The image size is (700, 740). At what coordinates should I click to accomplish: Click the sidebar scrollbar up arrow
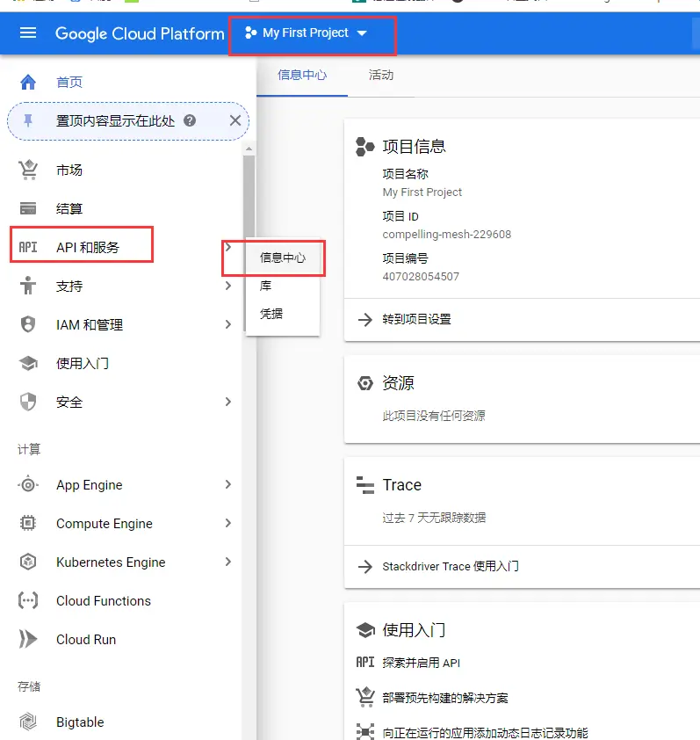[x=249, y=149]
